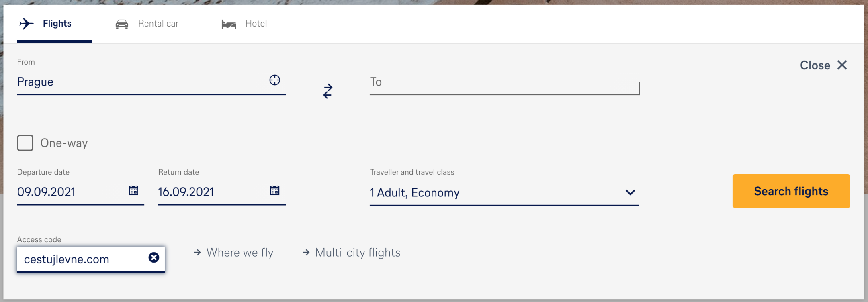Swap origin and destination with arrows icon
The width and height of the screenshot is (868, 302).
328,91
